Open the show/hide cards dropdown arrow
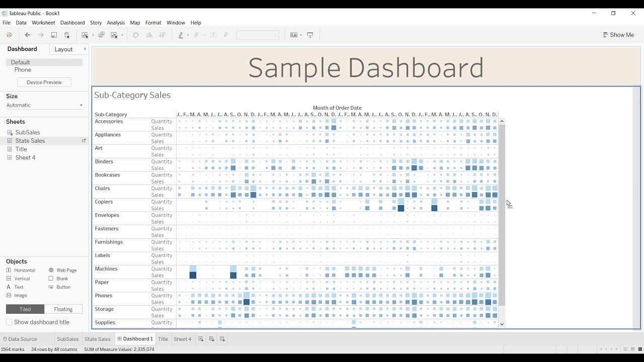Image resolution: width=644 pixels, height=362 pixels. (x=301, y=35)
